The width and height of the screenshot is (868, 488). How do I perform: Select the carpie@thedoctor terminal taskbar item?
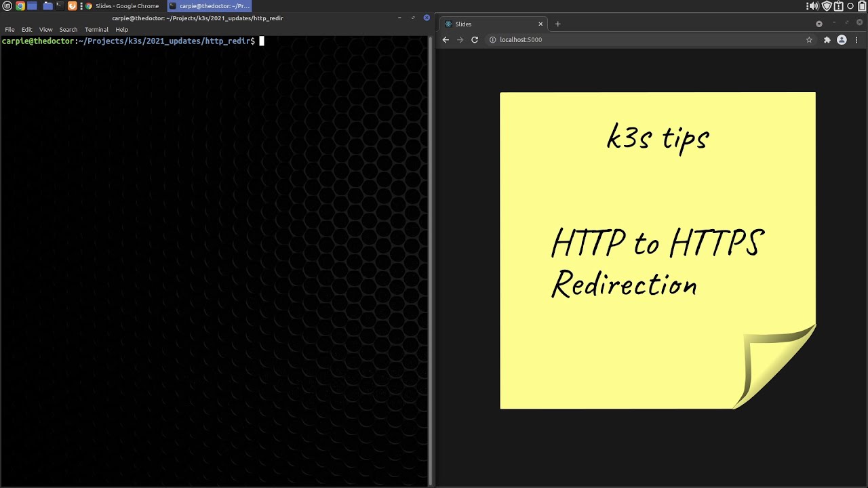point(210,6)
